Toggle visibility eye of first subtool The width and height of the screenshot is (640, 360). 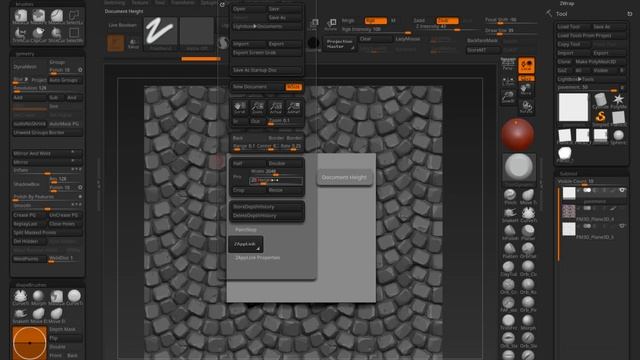tap(622, 190)
